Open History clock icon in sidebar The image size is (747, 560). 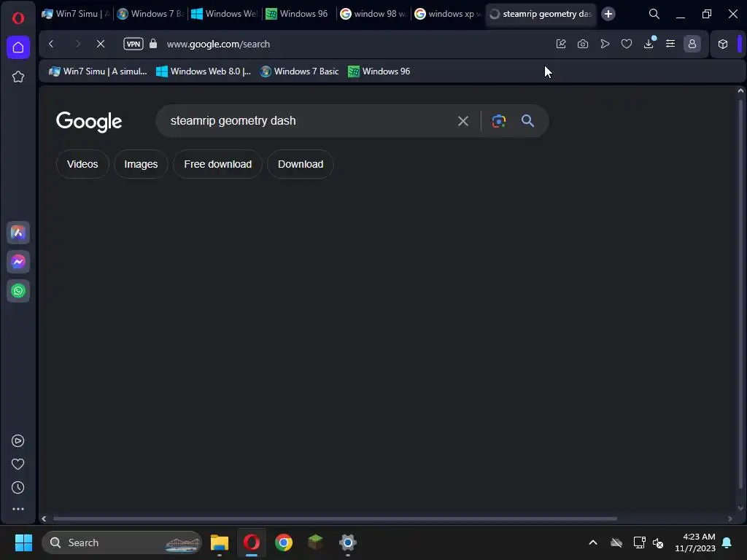coord(18,487)
